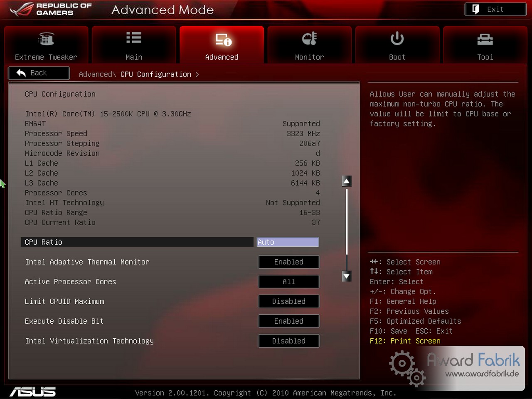Select the CPU Ratio row label

44,242
